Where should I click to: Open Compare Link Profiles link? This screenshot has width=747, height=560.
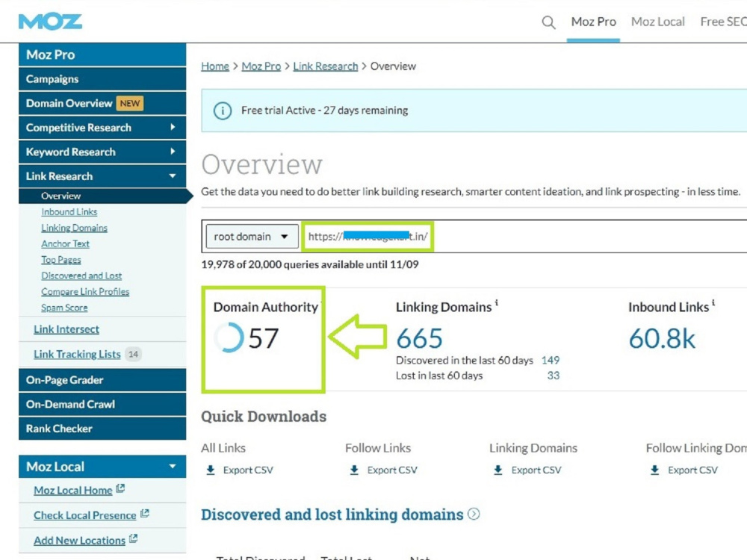pyautogui.click(x=85, y=291)
